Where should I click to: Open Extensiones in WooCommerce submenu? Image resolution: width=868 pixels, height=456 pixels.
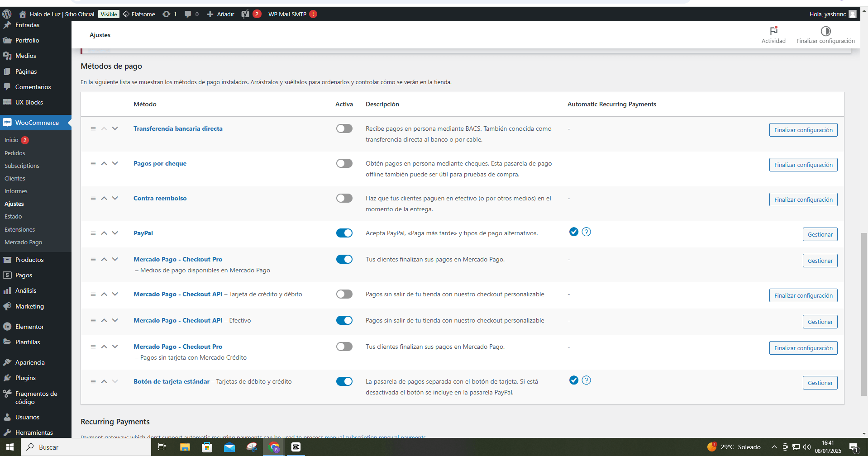click(x=19, y=229)
